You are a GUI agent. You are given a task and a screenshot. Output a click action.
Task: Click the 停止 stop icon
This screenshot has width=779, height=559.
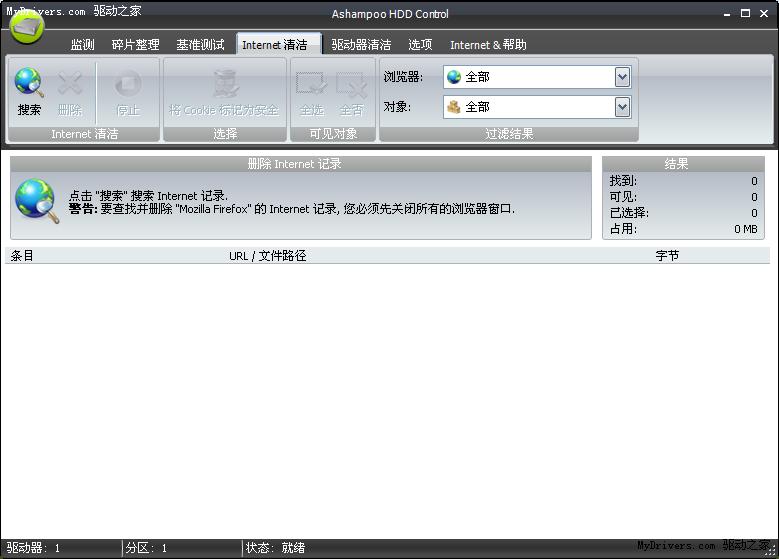point(128,83)
